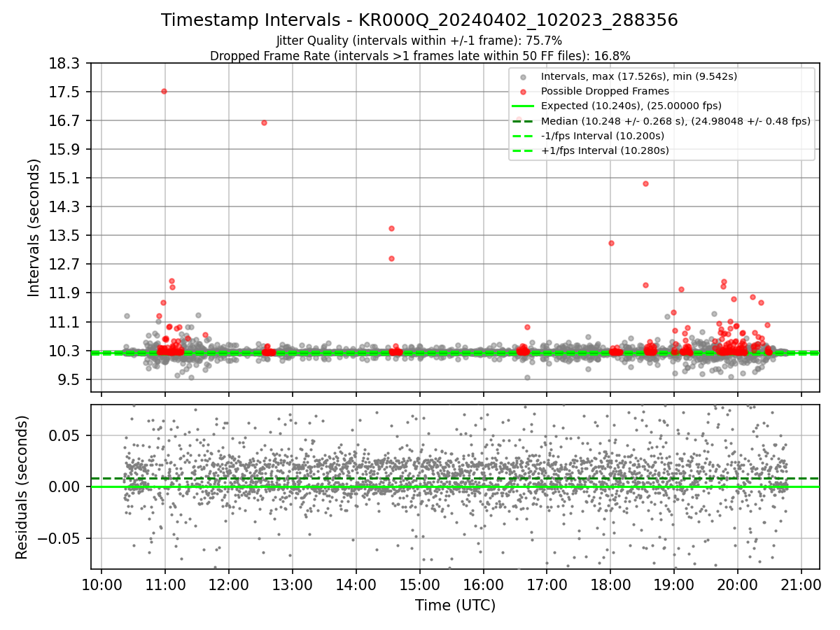This screenshot has height=630, width=840.
Task: Click the x-axis tick label '21:00'
Action: tap(801, 584)
